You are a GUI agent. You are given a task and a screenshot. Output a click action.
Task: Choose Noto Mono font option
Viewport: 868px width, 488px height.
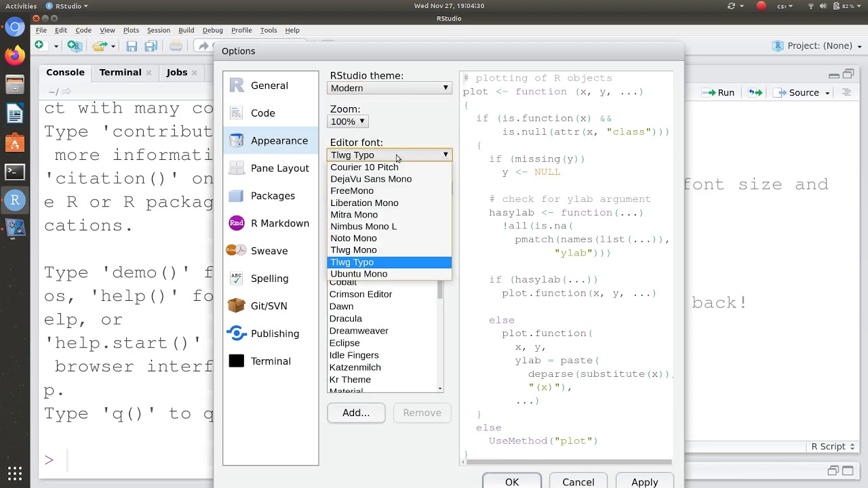tap(389, 239)
